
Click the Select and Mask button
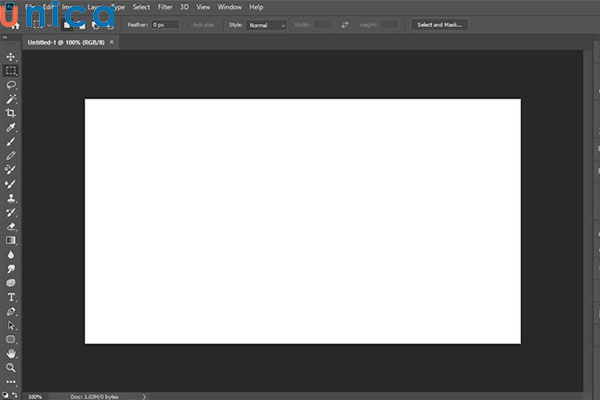[438, 24]
